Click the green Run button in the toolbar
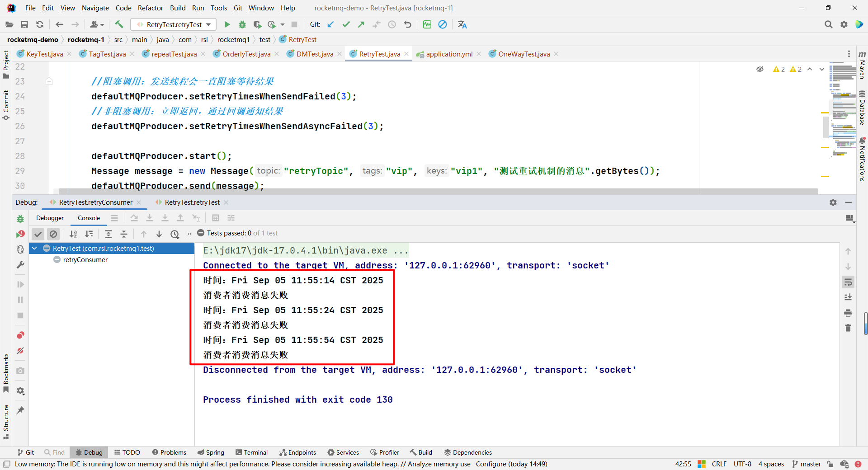The image size is (868, 470). [x=227, y=24]
